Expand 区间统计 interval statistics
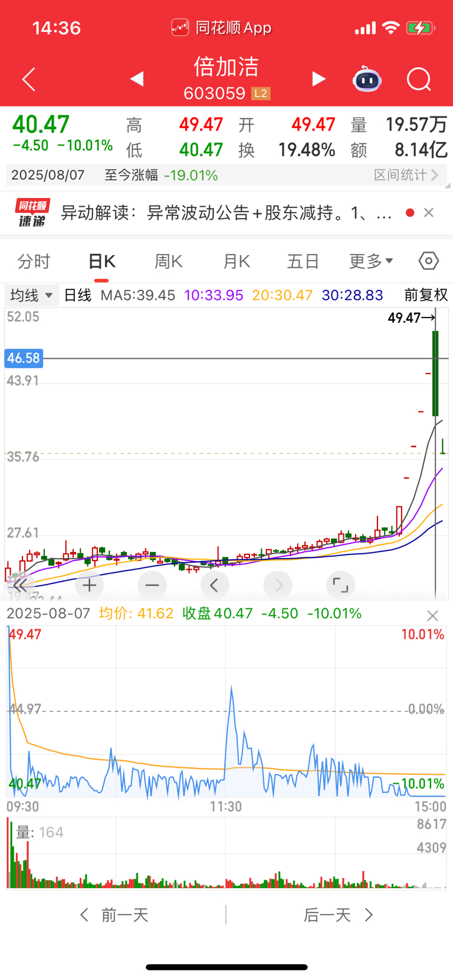This screenshot has height=980, width=453. pyautogui.click(x=406, y=175)
